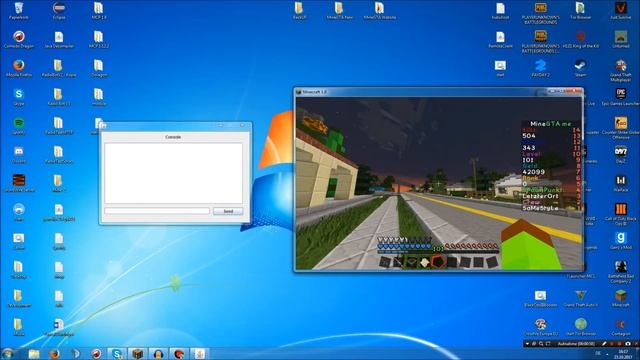Viewport: 640px width, 360px height.
Task: Select the Tor Browser desktop icon
Action: coord(580,11)
